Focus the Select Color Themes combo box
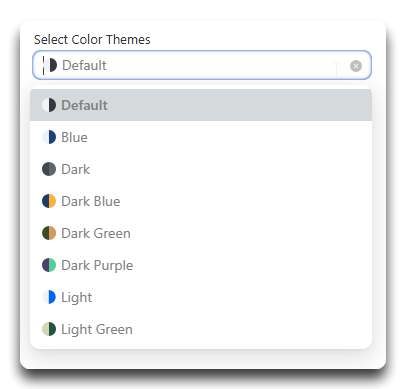Image resolution: width=406 pixels, height=389 pixels. [x=202, y=65]
